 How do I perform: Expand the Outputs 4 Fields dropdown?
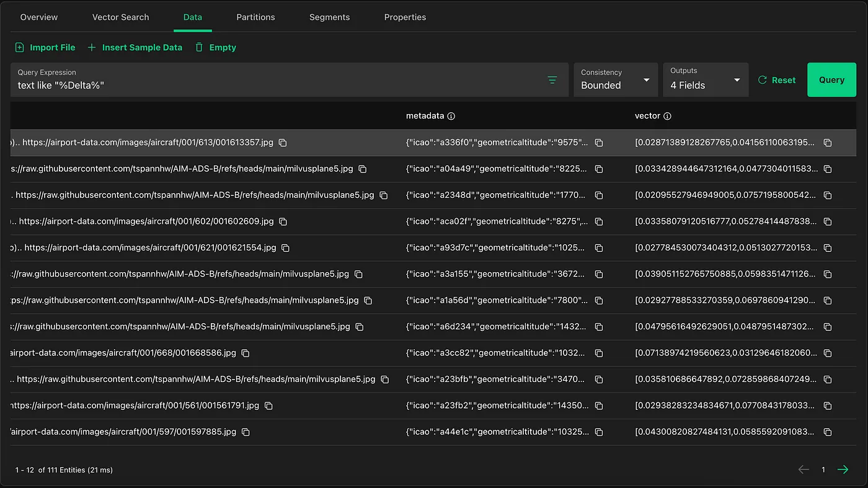coord(705,79)
